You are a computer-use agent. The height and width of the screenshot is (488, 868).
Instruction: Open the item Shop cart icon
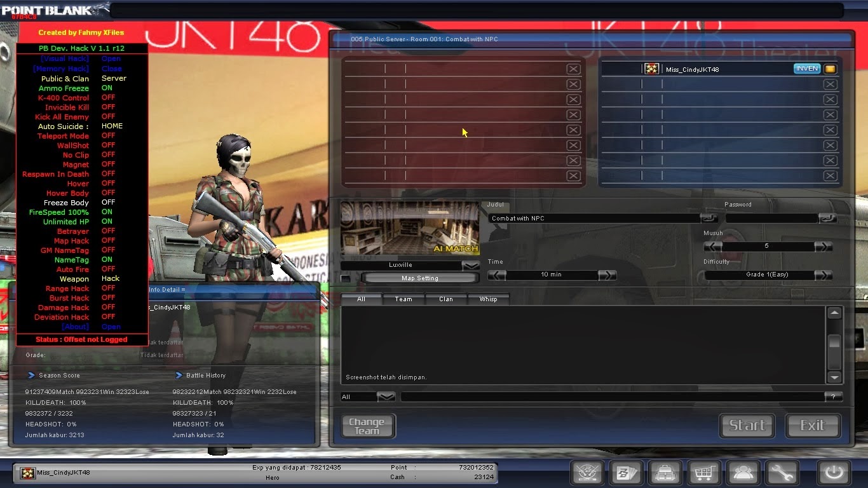[x=704, y=473]
